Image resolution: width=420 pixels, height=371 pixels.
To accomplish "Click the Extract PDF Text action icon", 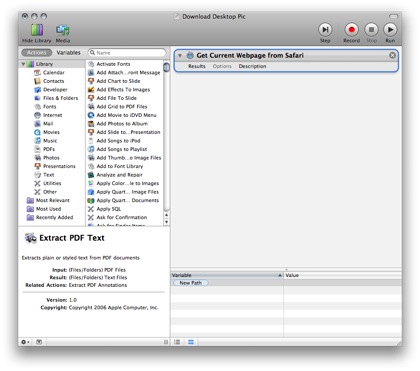I will [30, 238].
